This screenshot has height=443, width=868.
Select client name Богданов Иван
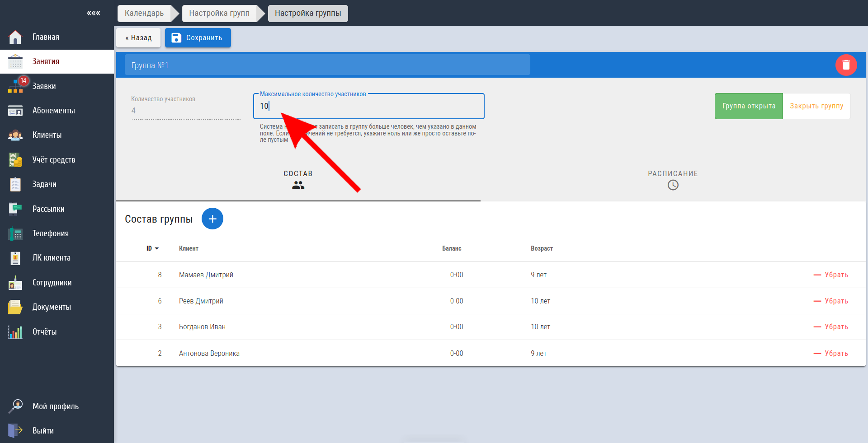click(202, 326)
